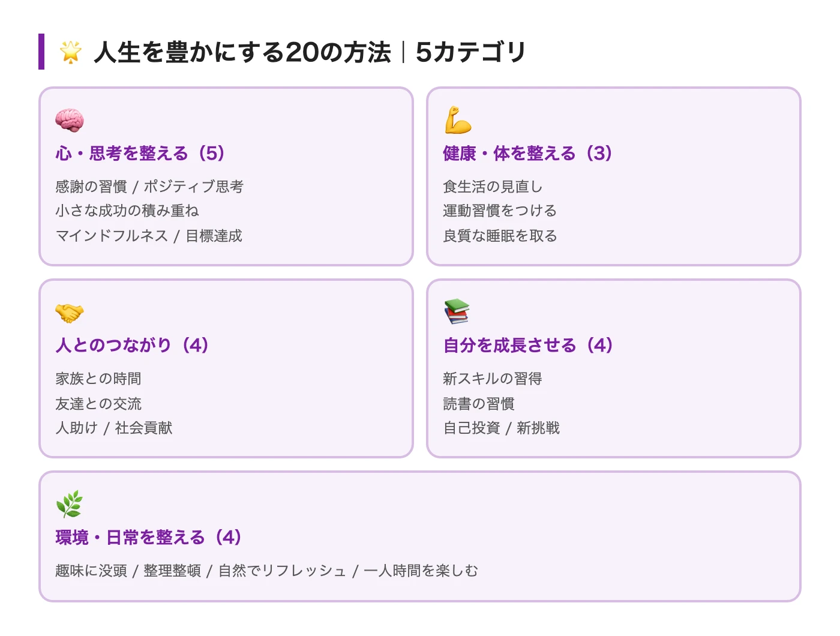Click the heading 自分を成長させる（4）

(528, 346)
